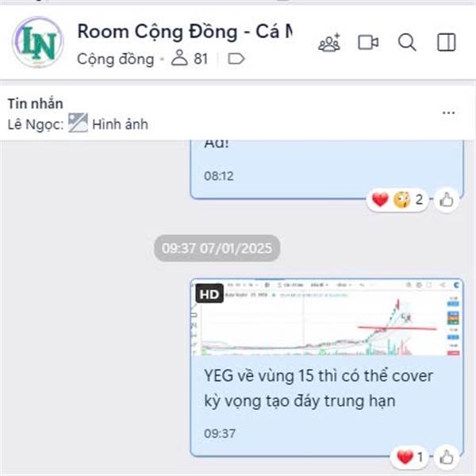Like the 08:12 message with thumbs up
476x476 pixels.
pyautogui.click(x=446, y=200)
